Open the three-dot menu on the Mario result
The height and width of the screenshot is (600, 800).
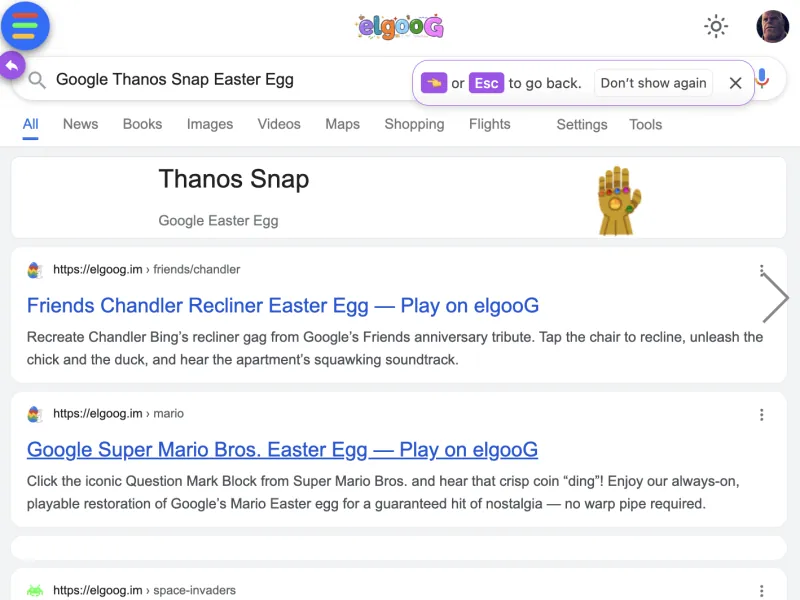[x=762, y=414]
